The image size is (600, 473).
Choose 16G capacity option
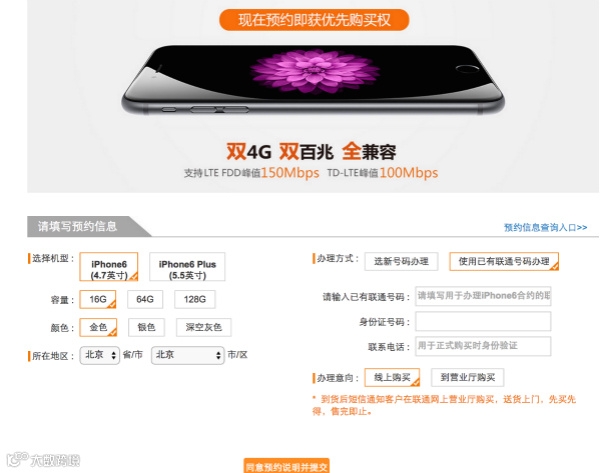[98, 299]
